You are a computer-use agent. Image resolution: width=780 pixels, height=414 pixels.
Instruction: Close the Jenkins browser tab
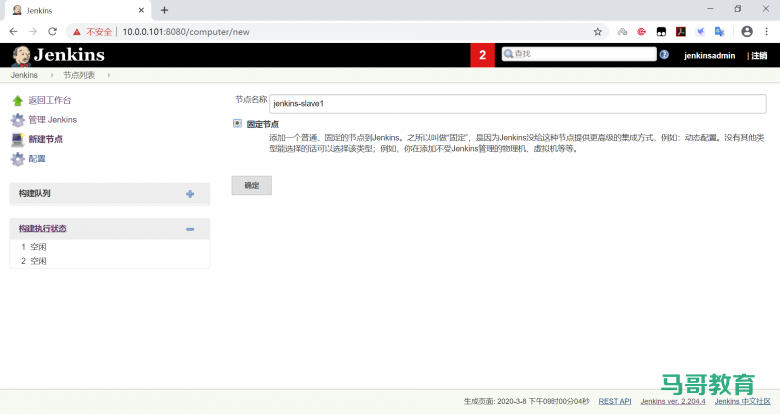pos(141,10)
